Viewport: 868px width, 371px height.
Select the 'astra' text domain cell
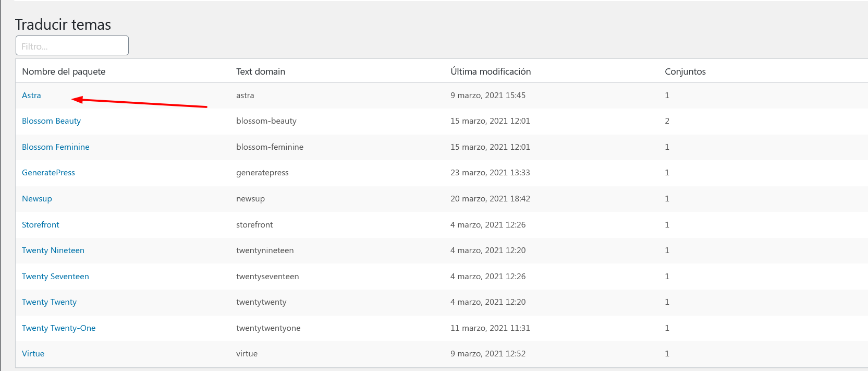coord(245,95)
